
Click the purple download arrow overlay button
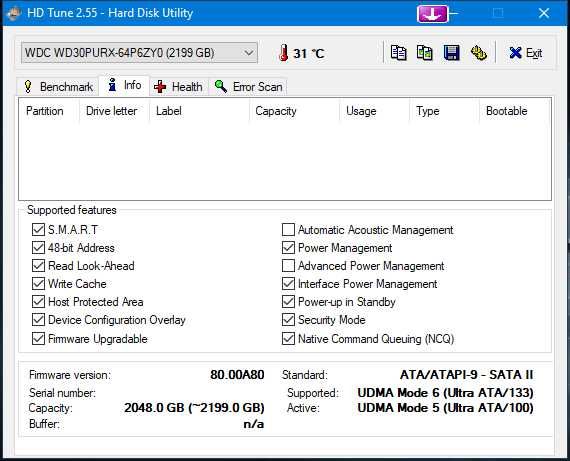433,14
